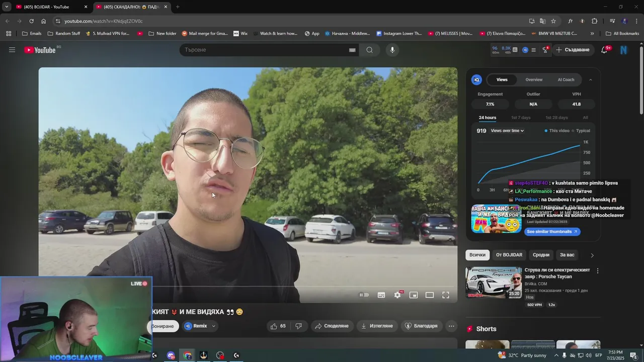The image size is (644, 362).
Task: Open Chrome tab search dropdown
Action: [7, 7]
